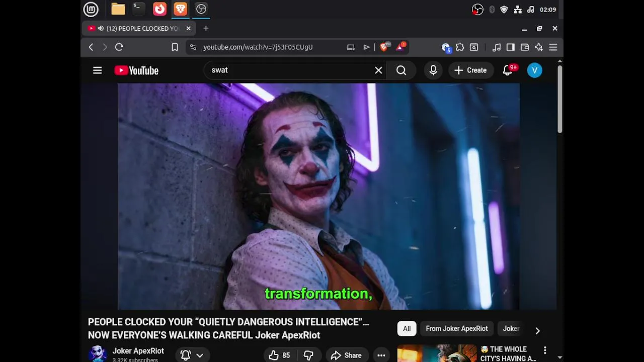This screenshot has width=644, height=362.
Task: Open Joker ApexRiot channel name link
Action: (138, 351)
